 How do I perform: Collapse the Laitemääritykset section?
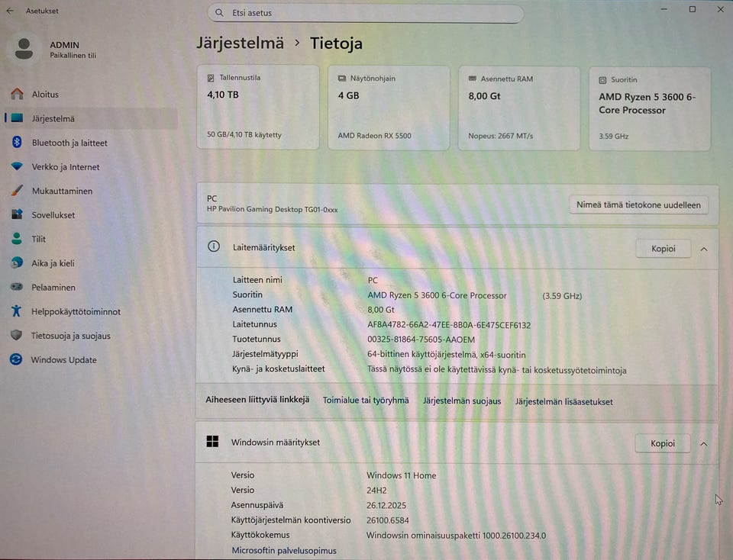coord(703,248)
